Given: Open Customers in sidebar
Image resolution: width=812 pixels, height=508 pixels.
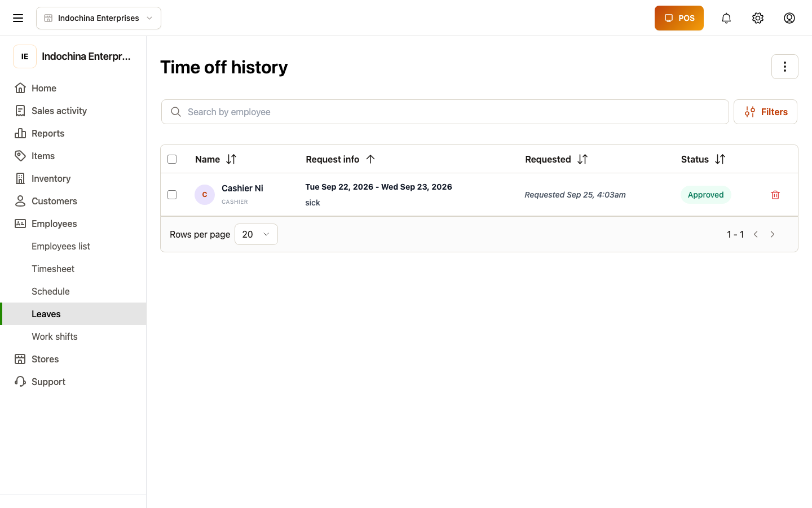Looking at the screenshot, I should coord(73,201).
